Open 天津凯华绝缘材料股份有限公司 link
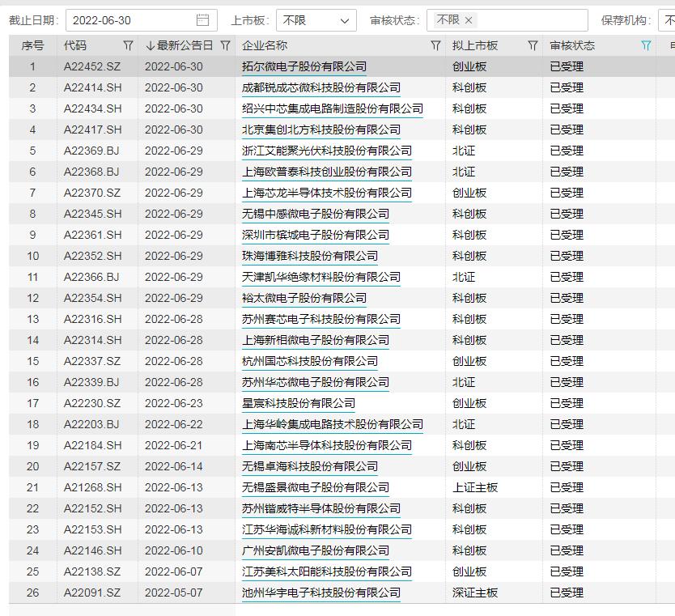 coord(321,277)
